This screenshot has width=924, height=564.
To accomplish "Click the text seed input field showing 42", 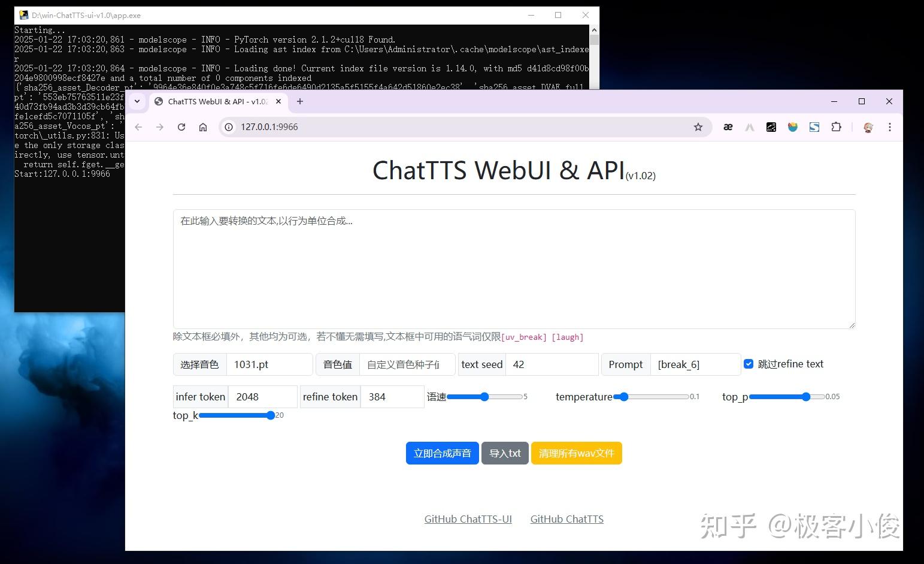I will coord(551,364).
